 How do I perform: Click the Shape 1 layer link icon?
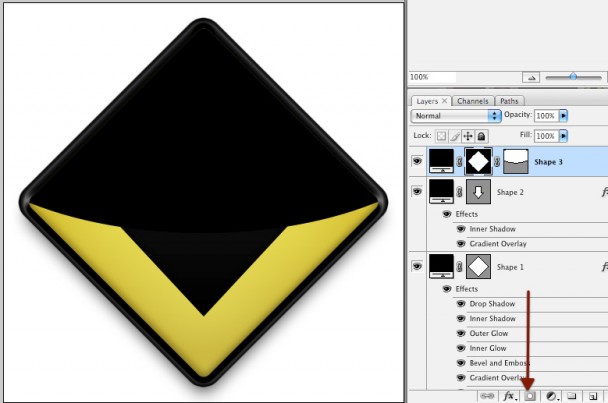pos(459,266)
